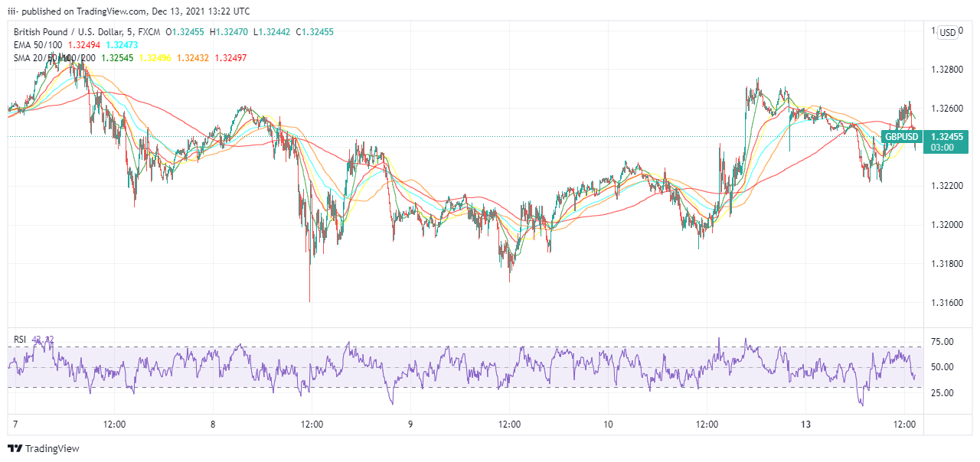Click the open value O1.32455
Image resolution: width=980 pixels, height=462 pixels.
pos(185,32)
